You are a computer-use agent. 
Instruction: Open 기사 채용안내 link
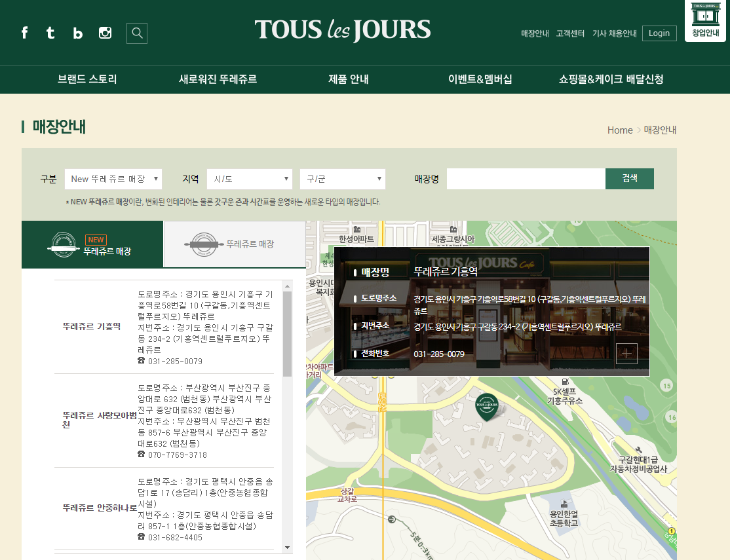pyautogui.click(x=615, y=33)
